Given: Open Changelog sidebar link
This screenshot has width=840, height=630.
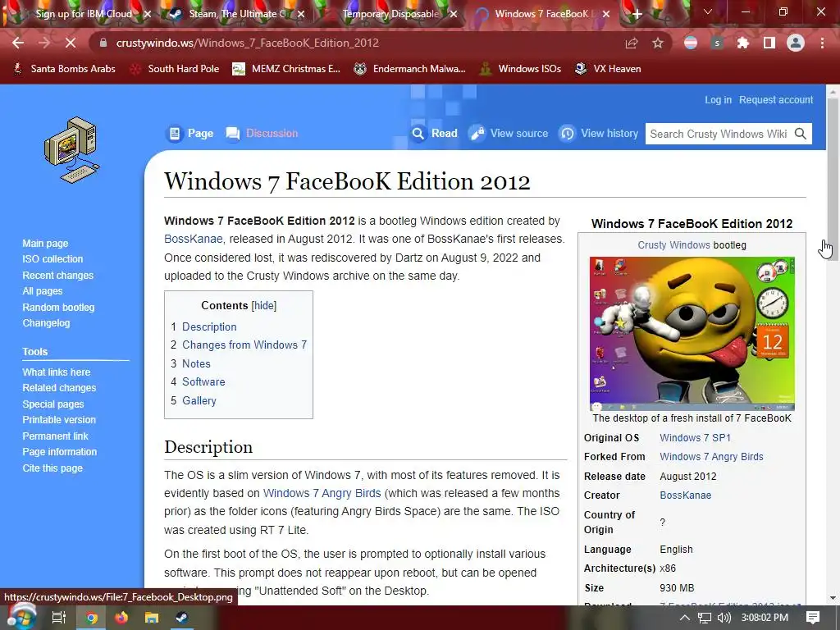Looking at the screenshot, I should (46, 323).
